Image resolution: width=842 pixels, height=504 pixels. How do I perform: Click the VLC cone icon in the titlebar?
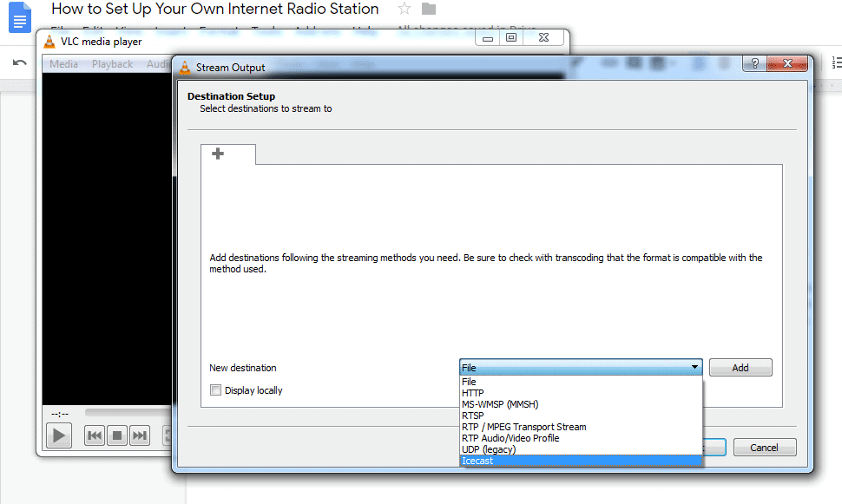click(x=49, y=41)
